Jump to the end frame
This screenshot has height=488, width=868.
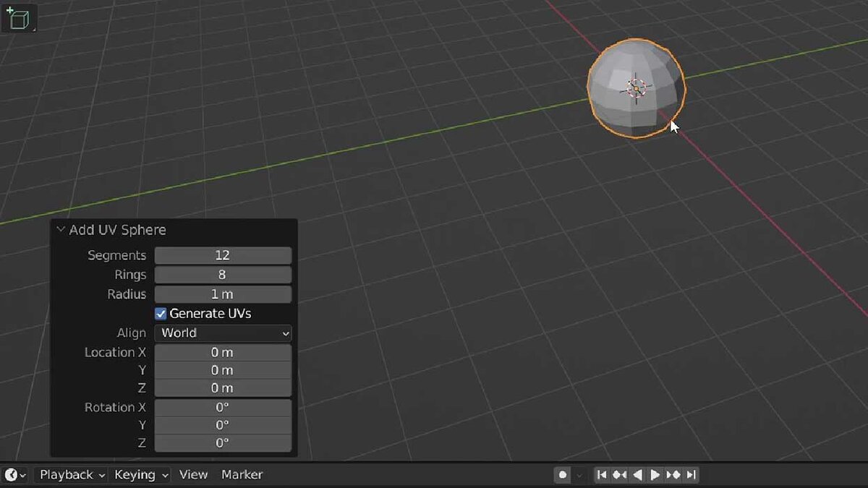coord(691,475)
